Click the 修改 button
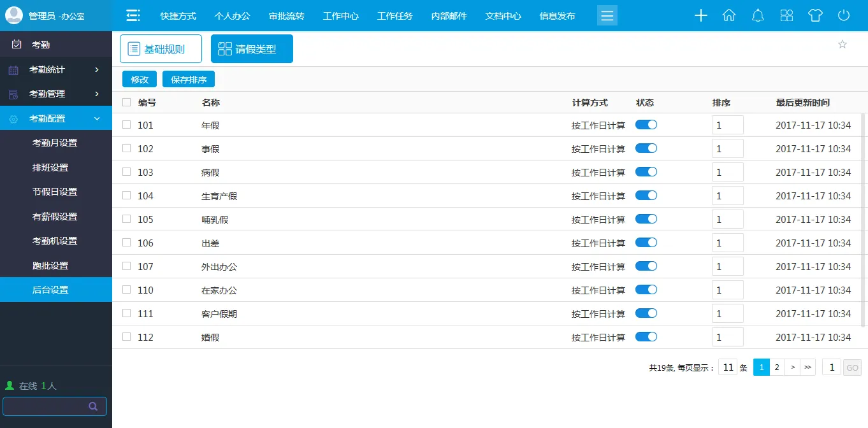This screenshot has width=868, height=428. click(x=139, y=80)
